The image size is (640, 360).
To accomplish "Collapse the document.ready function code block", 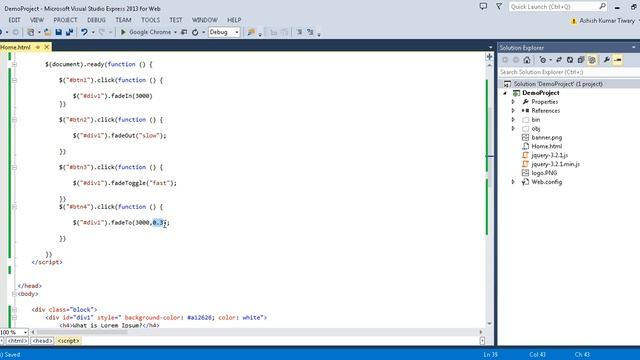I will [14, 64].
